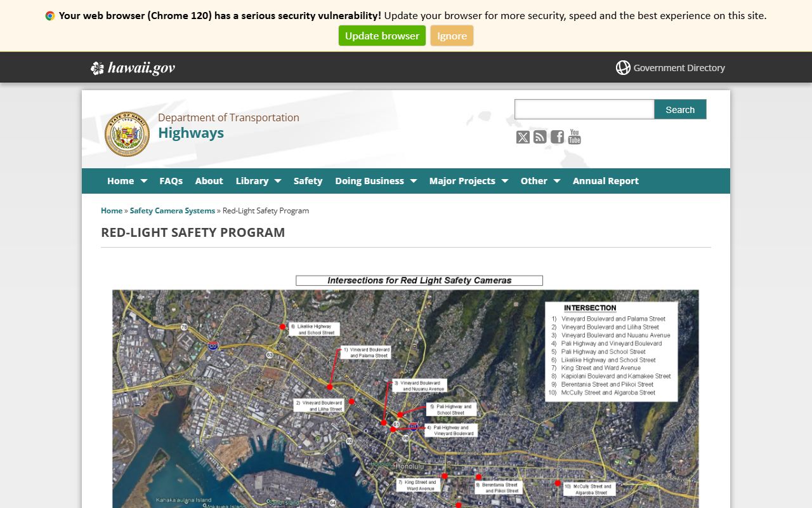Click the State of Hawaii seal

coord(127,134)
